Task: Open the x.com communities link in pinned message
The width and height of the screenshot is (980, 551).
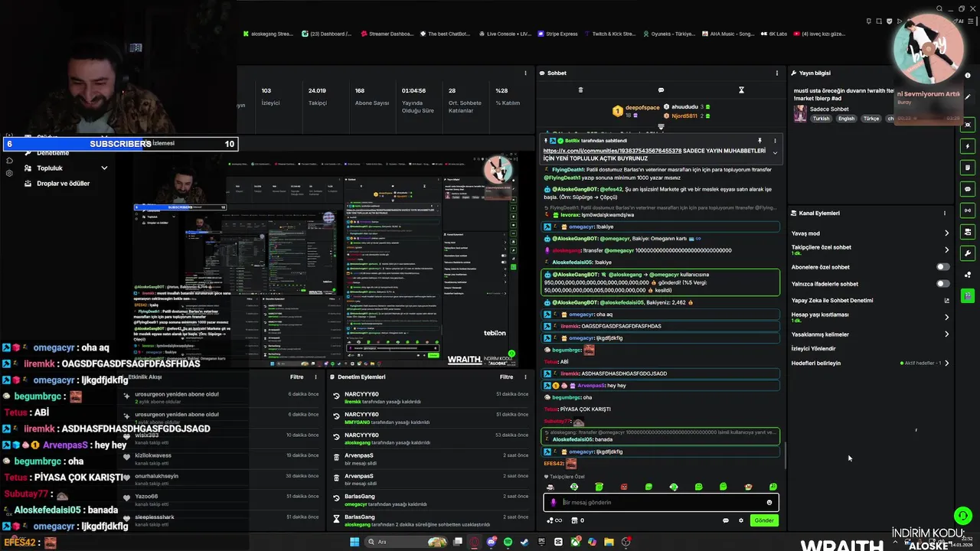Action: [612, 151]
